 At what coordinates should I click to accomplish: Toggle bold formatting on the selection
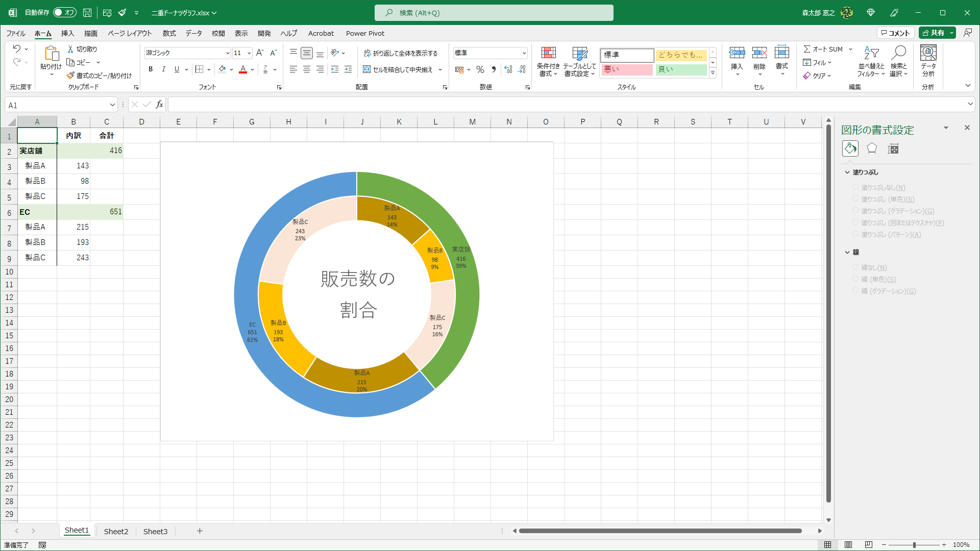(x=151, y=69)
